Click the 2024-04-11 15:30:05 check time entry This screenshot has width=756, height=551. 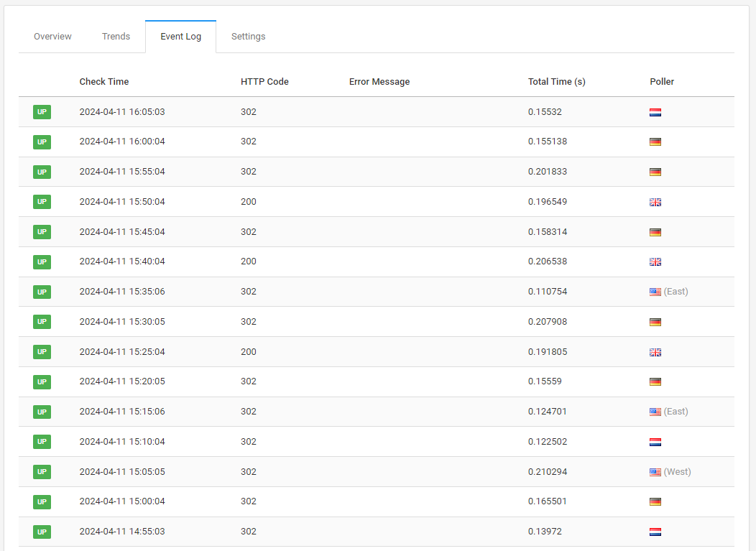(x=122, y=322)
